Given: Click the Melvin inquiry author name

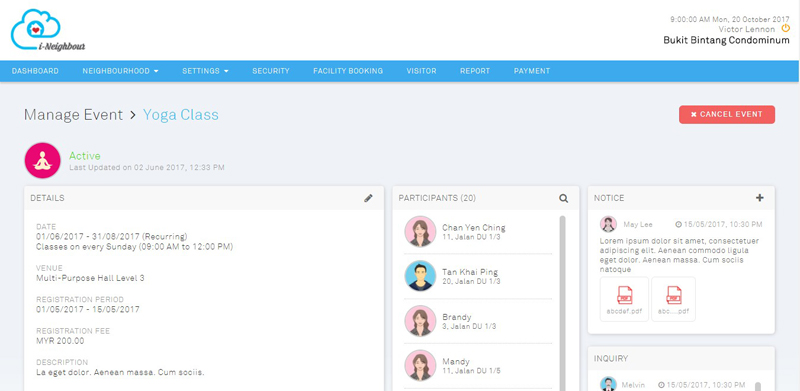Looking at the screenshot, I should click(x=633, y=385).
